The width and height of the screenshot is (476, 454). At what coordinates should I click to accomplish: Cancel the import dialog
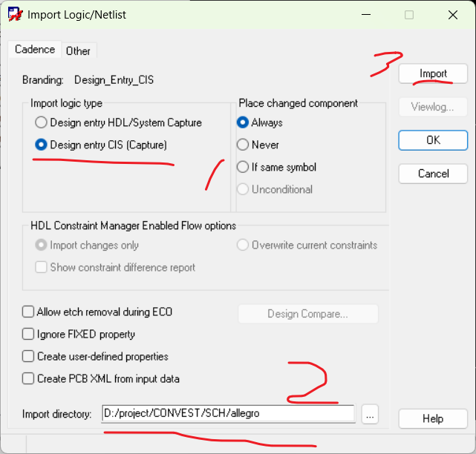pos(433,174)
